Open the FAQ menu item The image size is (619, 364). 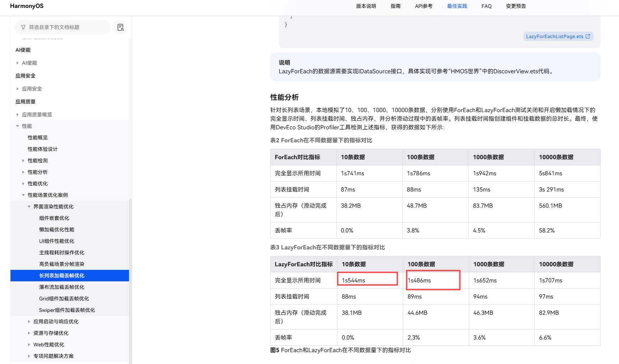tap(486, 6)
